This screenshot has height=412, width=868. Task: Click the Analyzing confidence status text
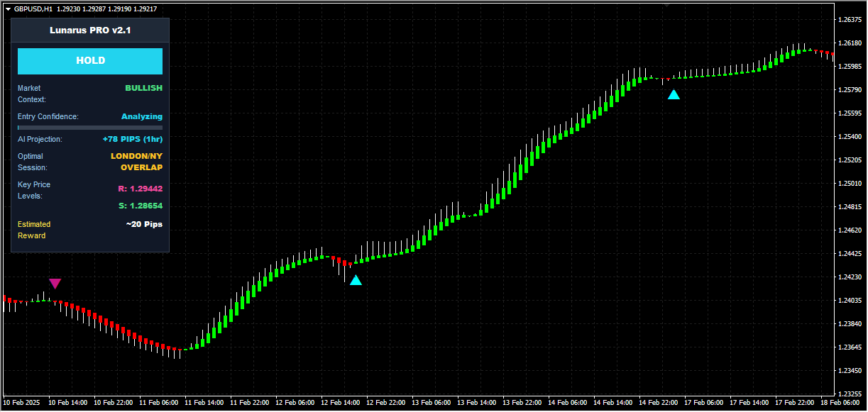[141, 116]
